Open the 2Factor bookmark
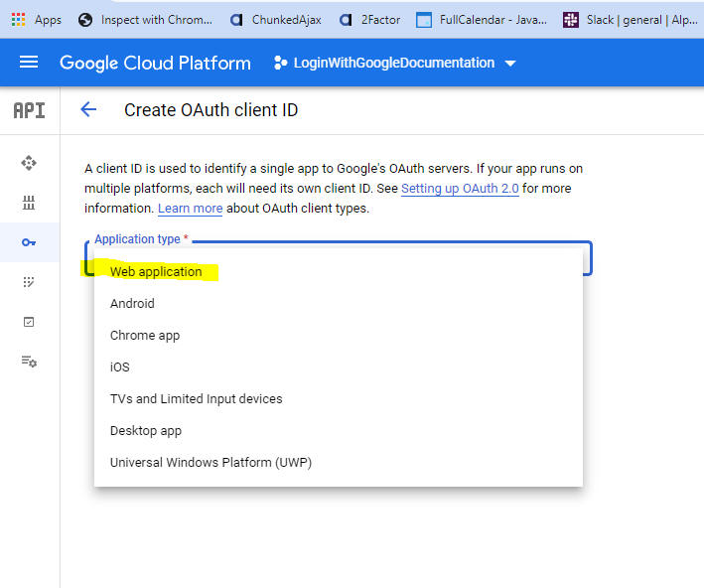Image resolution: width=704 pixels, height=588 pixels. coord(369,20)
